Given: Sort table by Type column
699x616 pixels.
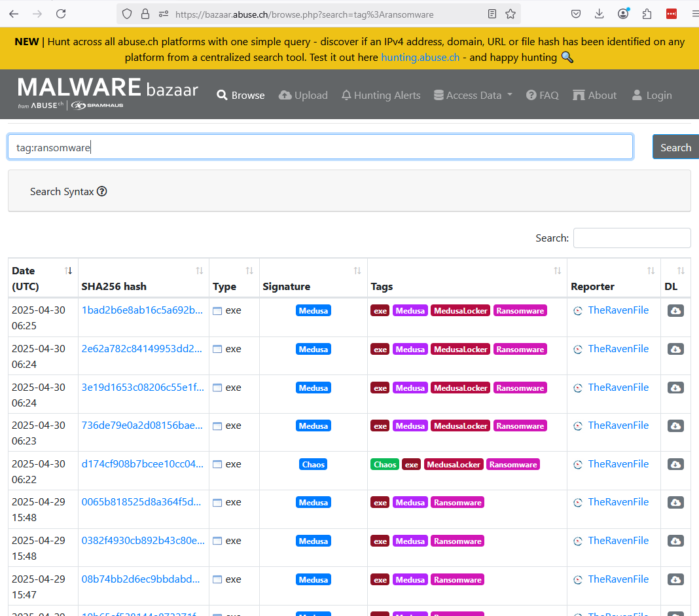Looking at the screenshot, I should (x=234, y=278).
